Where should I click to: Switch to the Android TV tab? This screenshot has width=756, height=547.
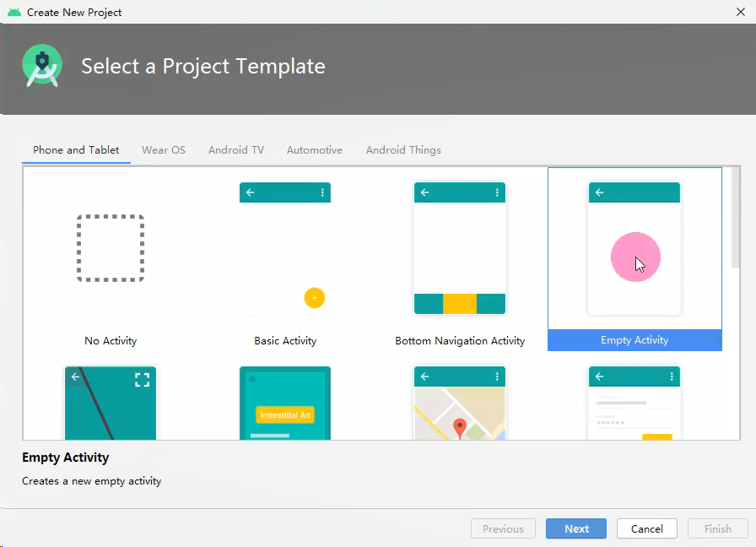click(x=236, y=150)
